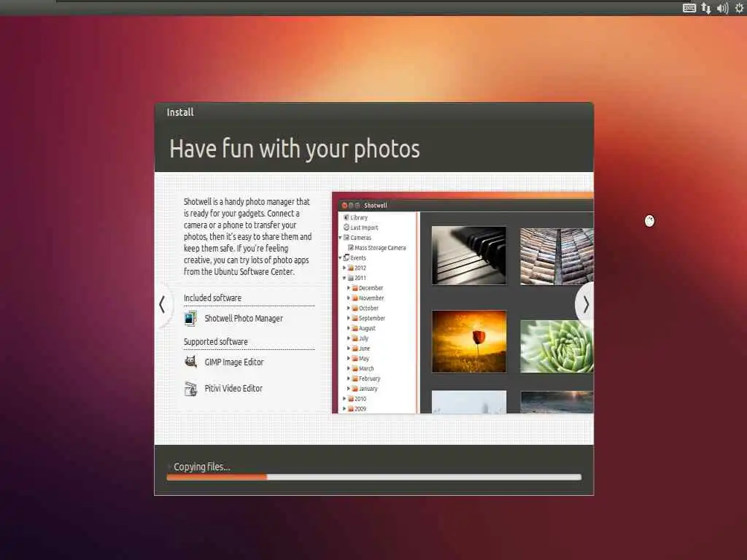Expand the November folder
This screenshot has height=560, width=747.
tap(348, 297)
